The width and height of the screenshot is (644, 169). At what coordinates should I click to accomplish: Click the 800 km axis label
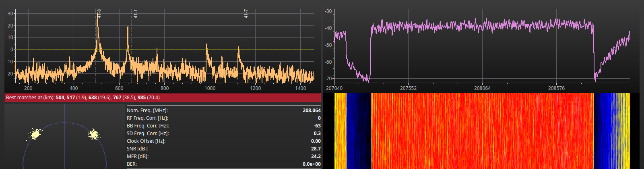[x=165, y=88]
